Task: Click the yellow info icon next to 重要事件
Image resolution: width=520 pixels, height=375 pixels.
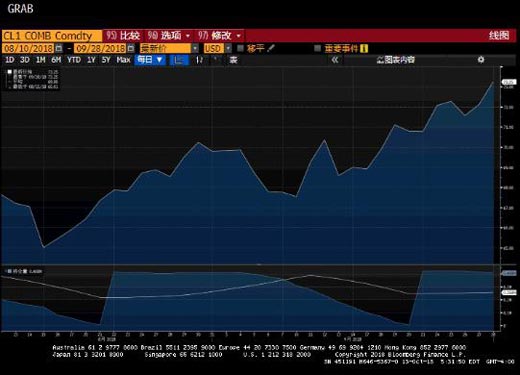Action: (x=364, y=49)
